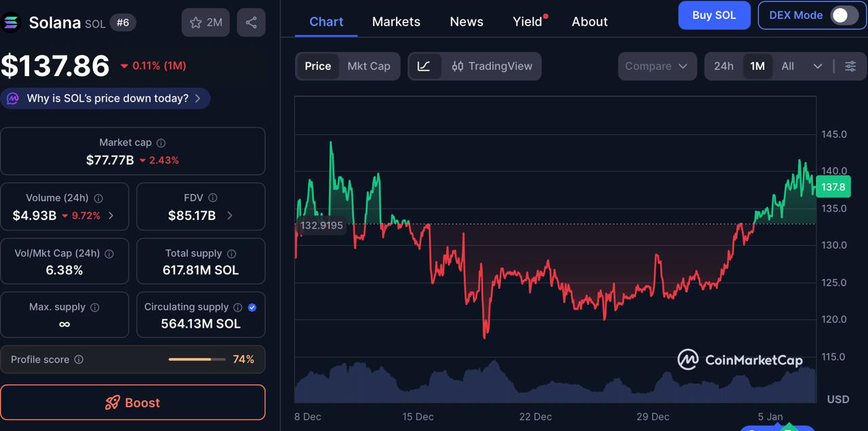Viewport: 868px width, 431px height.
Task: Click the Profile score progress bar
Action: [x=197, y=359]
